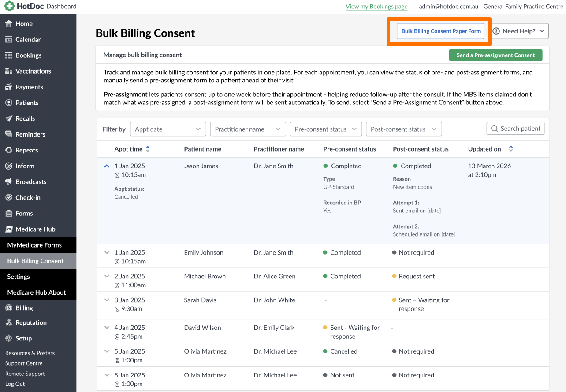Click the Search patient field
This screenshot has width=566, height=392.
[516, 129]
